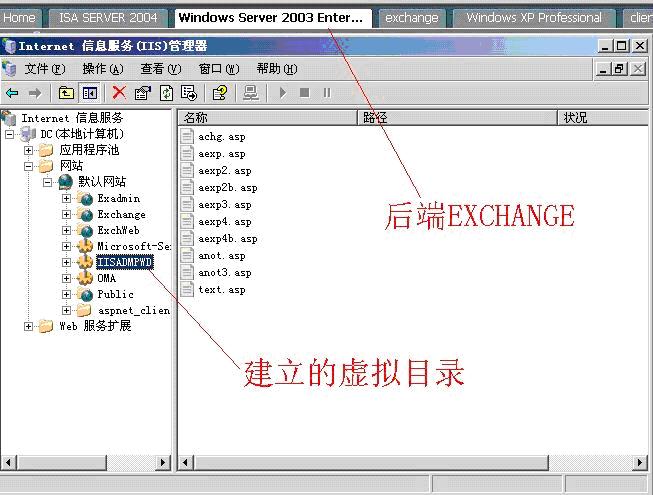Click the red X delete icon

(x=119, y=92)
